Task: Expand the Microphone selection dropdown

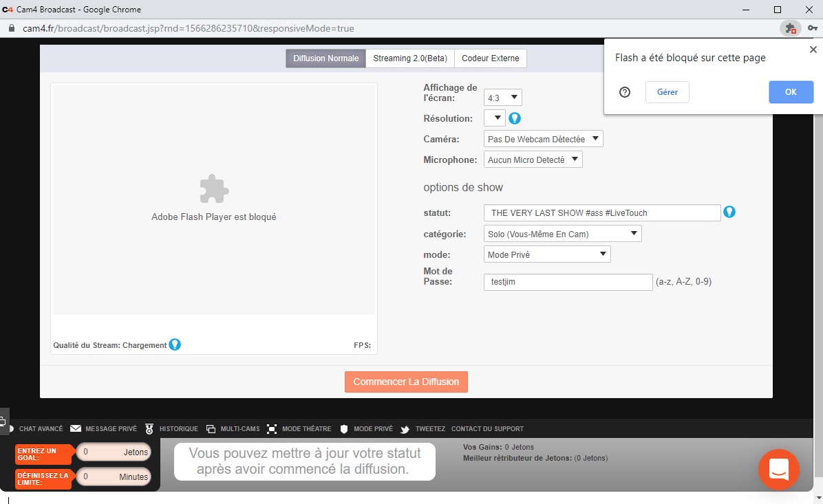Action: pyautogui.click(x=533, y=160)
